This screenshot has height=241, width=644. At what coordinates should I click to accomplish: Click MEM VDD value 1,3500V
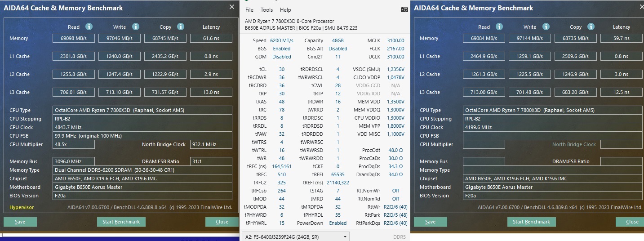(395, 102)
